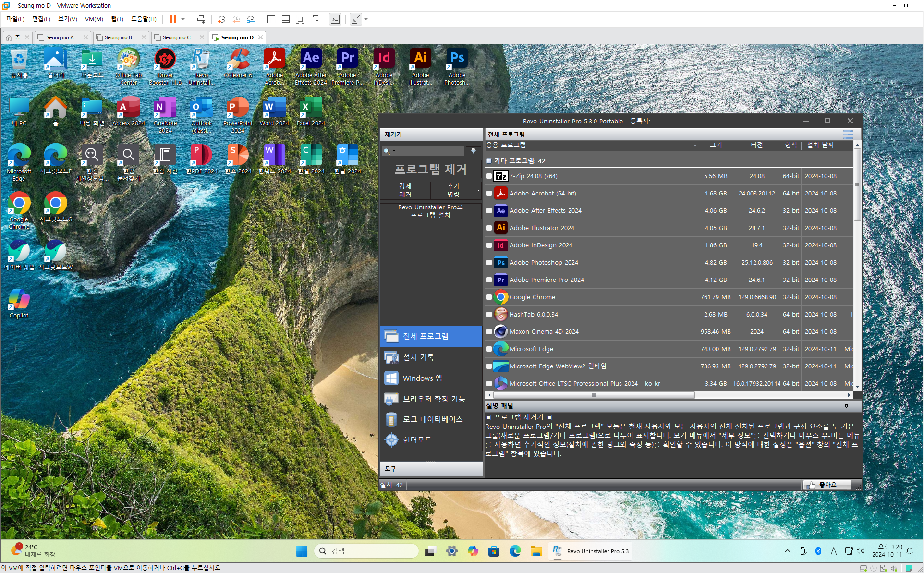Switch to the Seung mo B tab

118,37
